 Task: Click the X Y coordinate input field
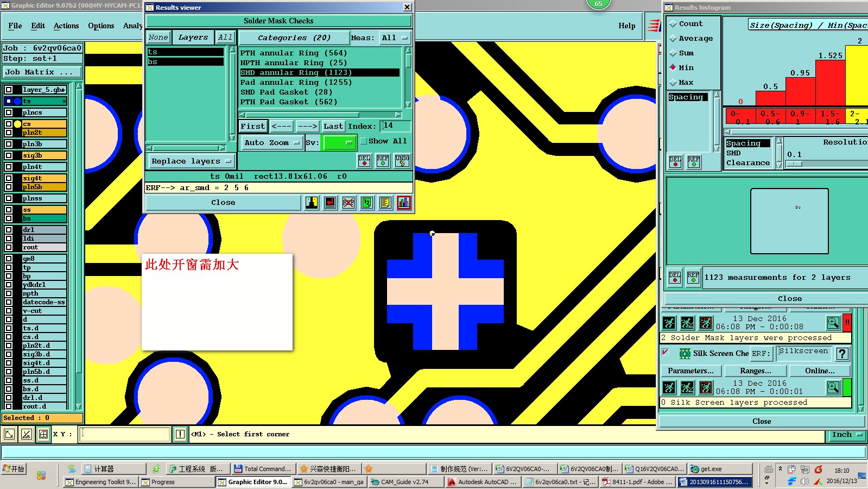coord(125,434)
